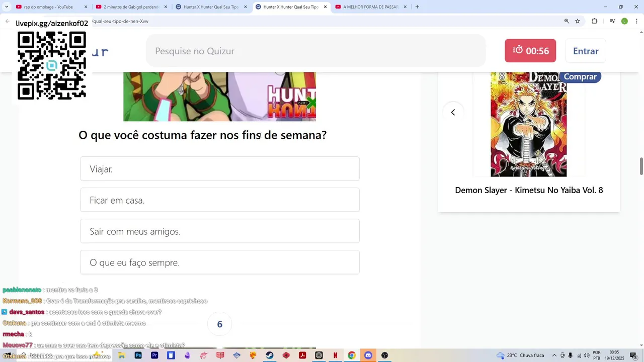Select the answer 'Viajar.'
The height and width of the screenshot is (362, 644).
pos(219,169)
